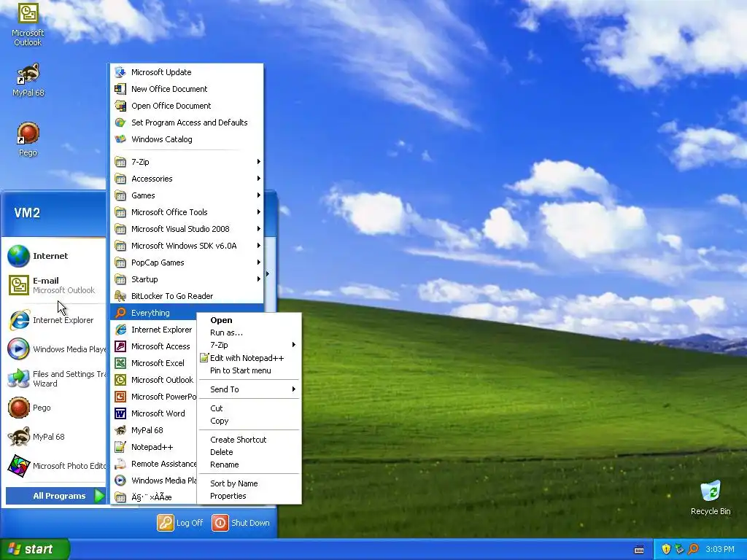Click the Windows start button

tap(34, 549)
